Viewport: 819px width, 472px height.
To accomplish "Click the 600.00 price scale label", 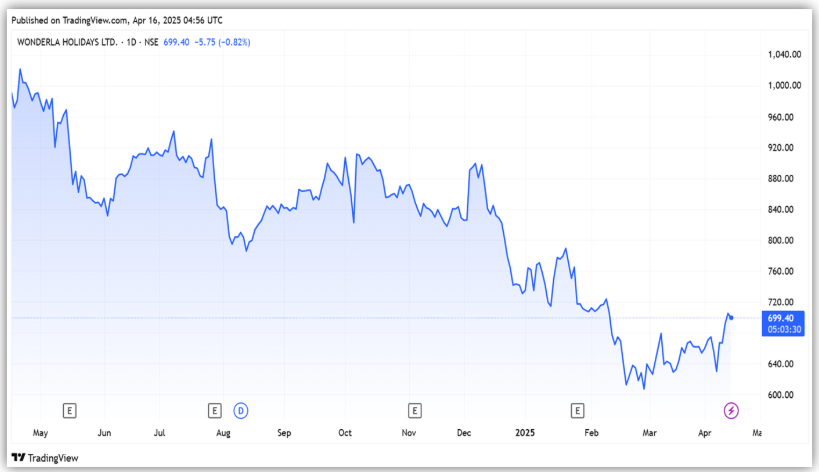I will (784, 395).
